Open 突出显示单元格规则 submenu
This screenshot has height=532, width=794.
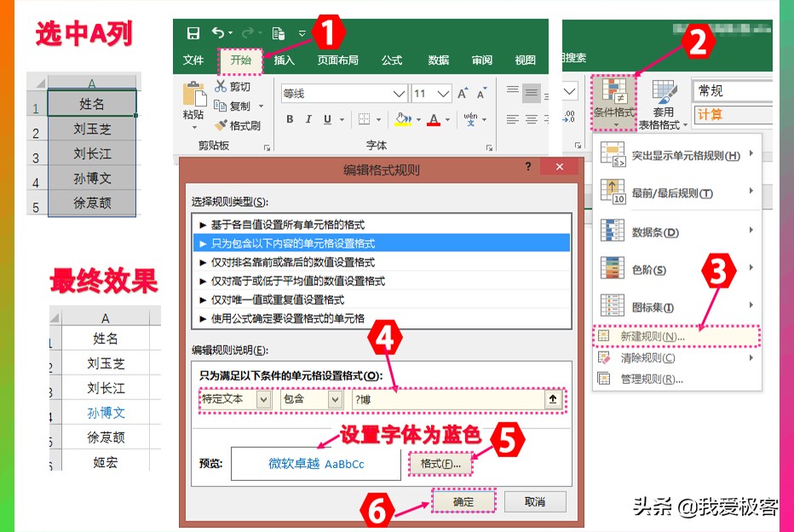677,154
